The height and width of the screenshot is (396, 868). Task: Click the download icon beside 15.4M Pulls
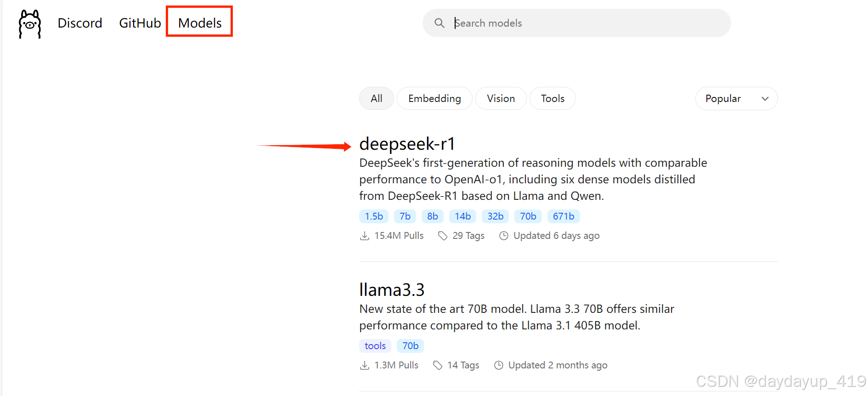[x=365, y=236]
